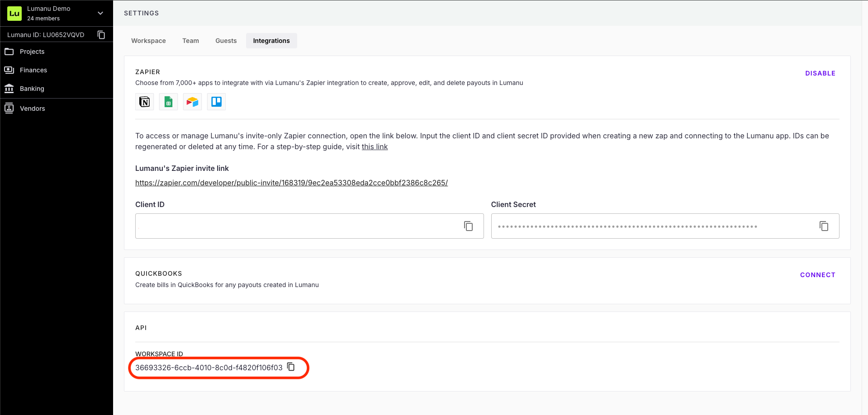
Task: Click the Notion app icon
Action: pyautogui.click(x=145, y=102)
